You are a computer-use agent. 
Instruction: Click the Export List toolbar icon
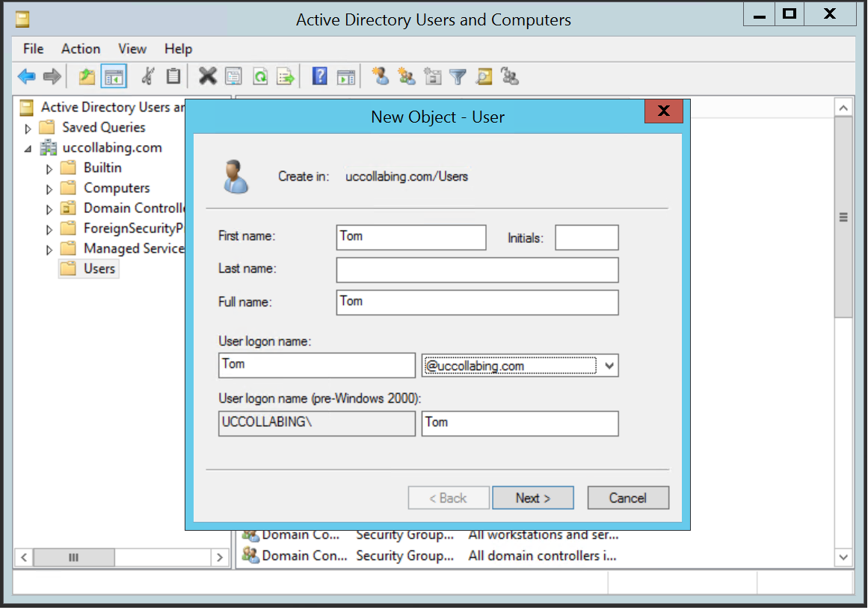point(286,76)
